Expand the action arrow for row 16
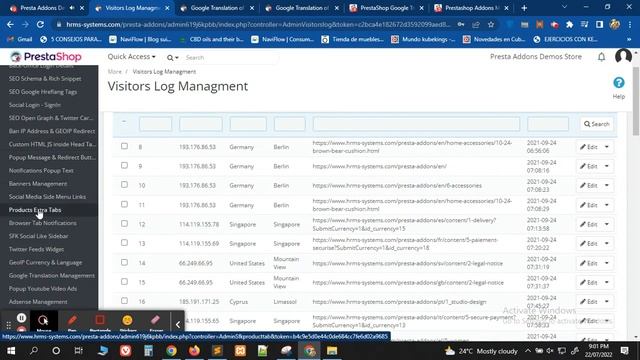 607,302
